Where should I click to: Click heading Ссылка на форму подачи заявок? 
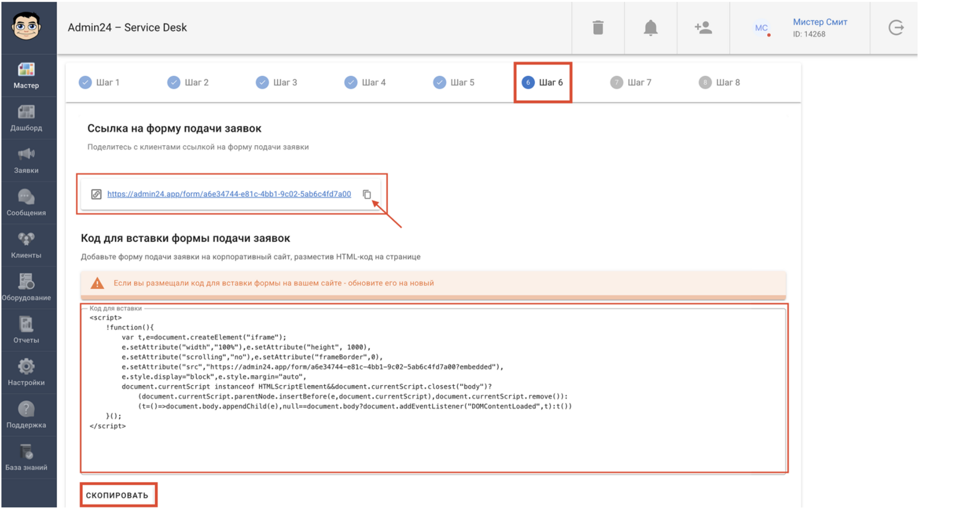(174, 128)
